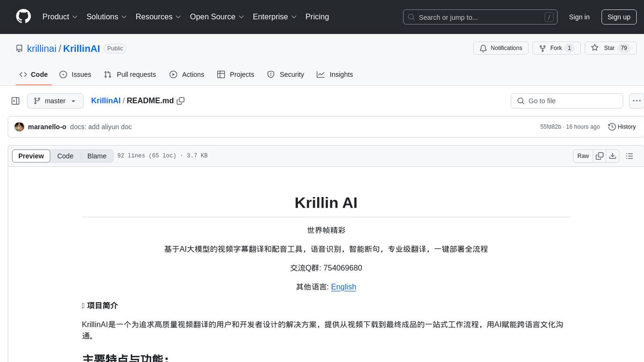Click the KrillinAI breadcrumb link

coord(106,101)
